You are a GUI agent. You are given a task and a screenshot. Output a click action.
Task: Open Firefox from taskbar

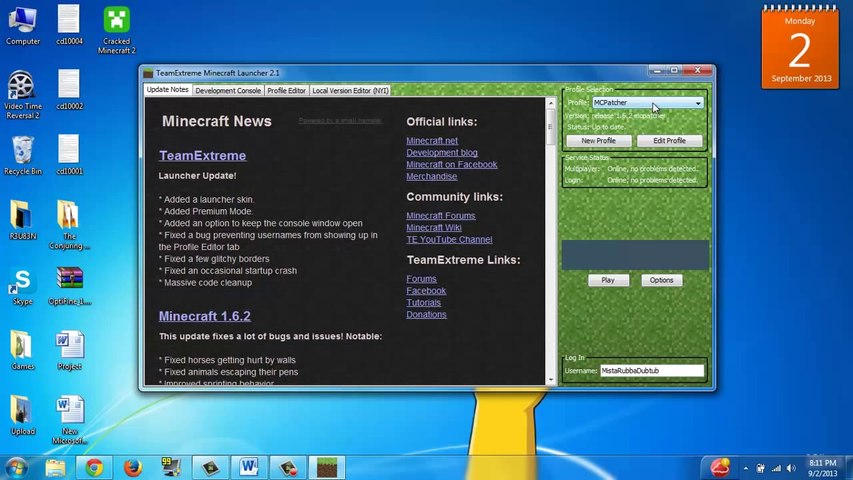133,467
